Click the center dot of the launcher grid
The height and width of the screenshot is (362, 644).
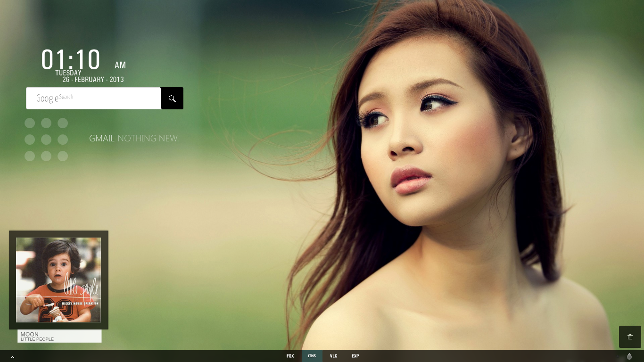point(46,140)
